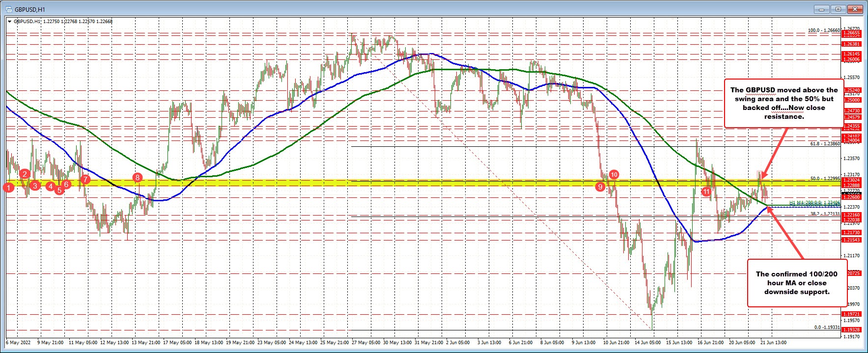Click the 100.0 - 1.26660 Fibonacci label
The width and height of the screenshot is (868, 353).
pos(824,30)
